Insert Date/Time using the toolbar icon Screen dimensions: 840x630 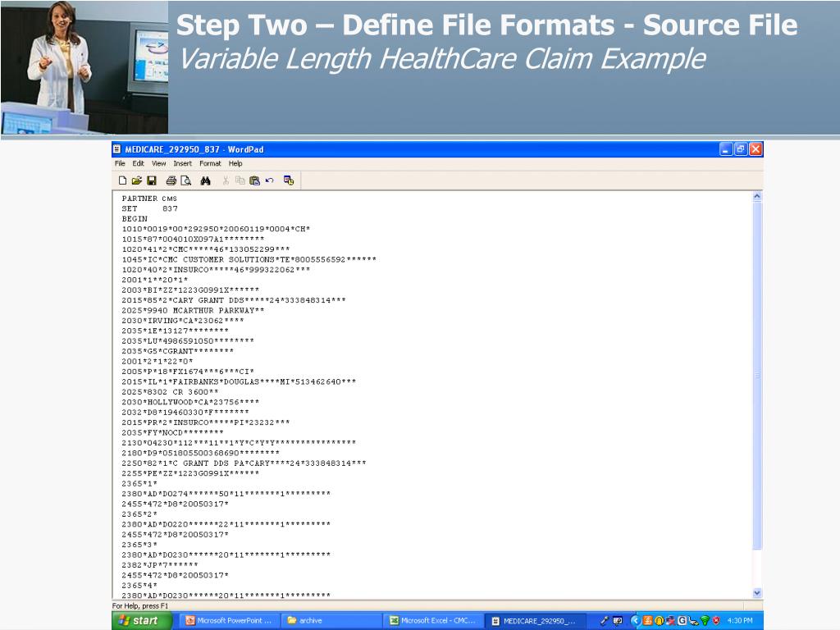(289, 180)
